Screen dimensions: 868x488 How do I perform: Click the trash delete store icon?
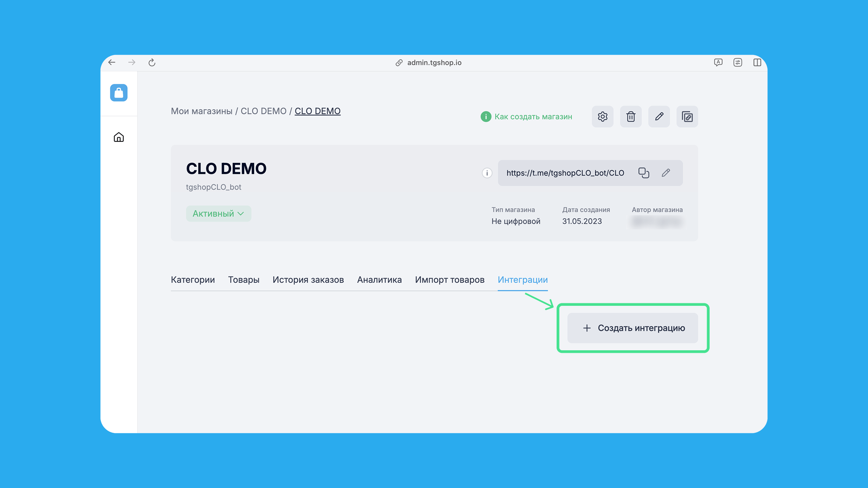(631, 117)
